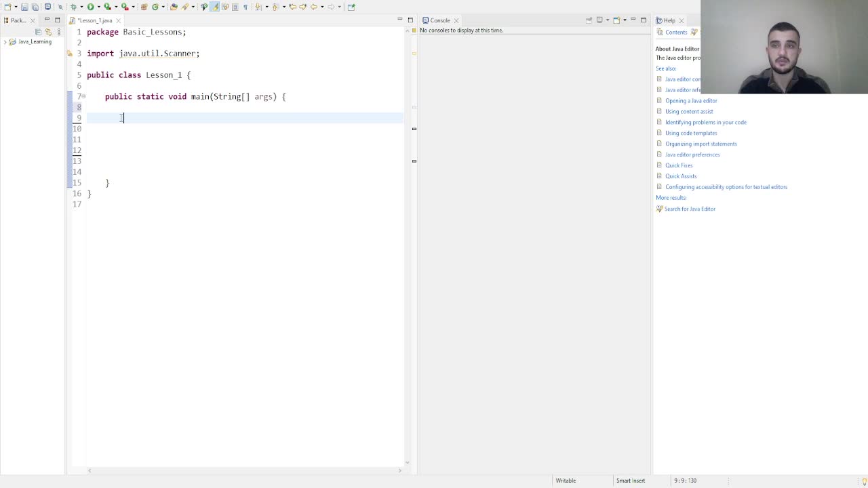Open the Run configurations dropdown arrow
Image resolution: width=868 pixels, height=488 pixels.
[99, 7]
